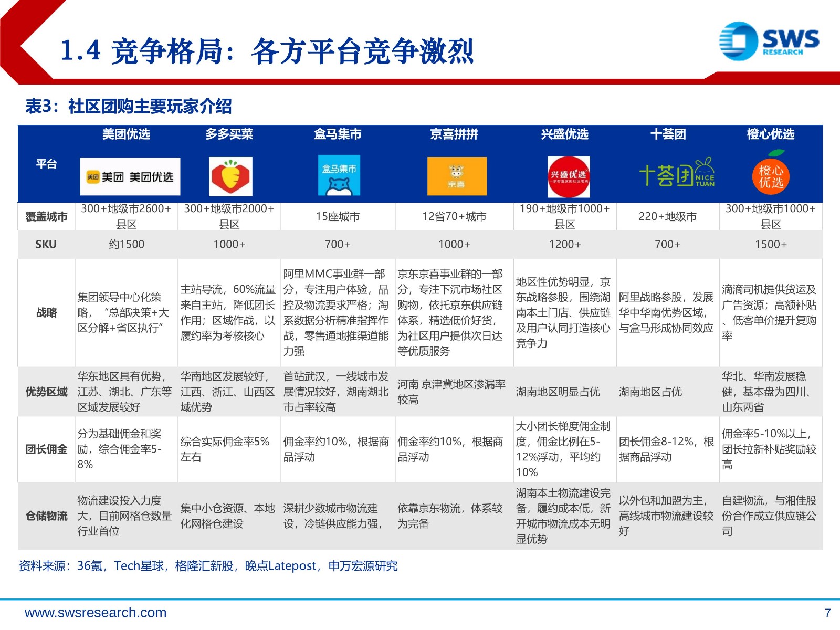Open the www.swsresearch.com link

pyautogui.click(x=96, y=613)
